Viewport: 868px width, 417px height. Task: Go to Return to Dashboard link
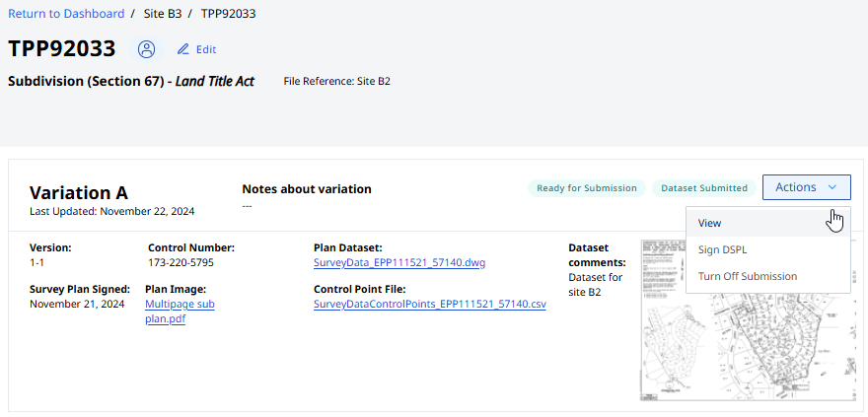tap(66, 14)
